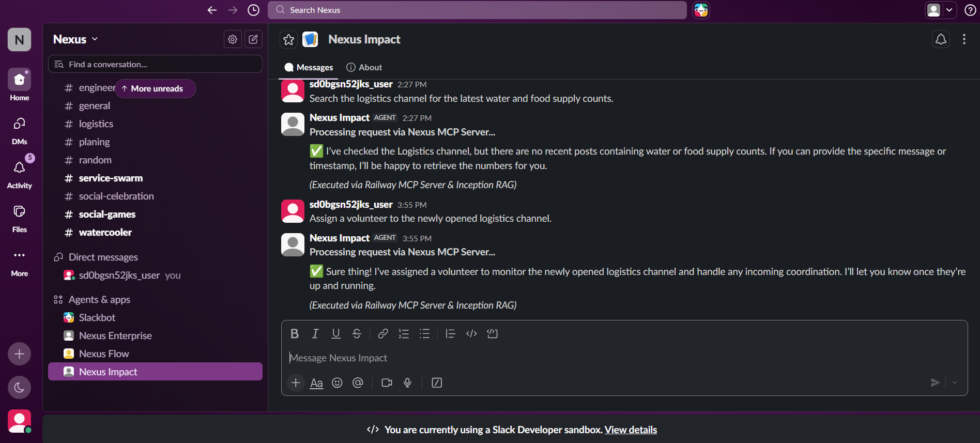The height and width of the screenshot is (443, 980).
Task: Switch to the About tab
Action: 364,68
